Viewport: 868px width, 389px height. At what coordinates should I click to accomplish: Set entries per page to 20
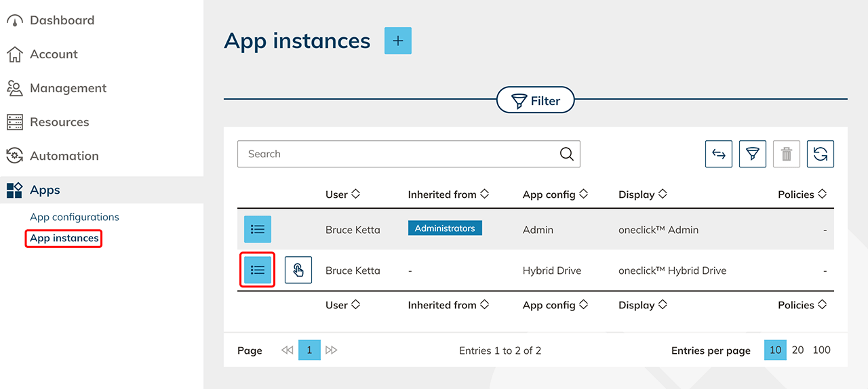tap(798, 350)
